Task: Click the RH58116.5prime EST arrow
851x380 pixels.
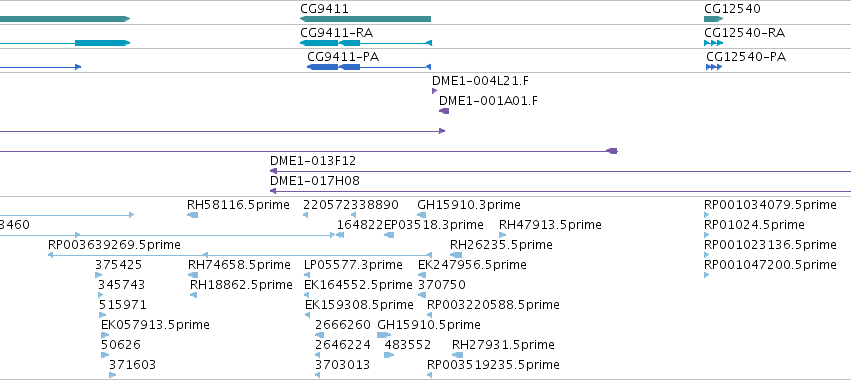Action: (x=193, y=215)
